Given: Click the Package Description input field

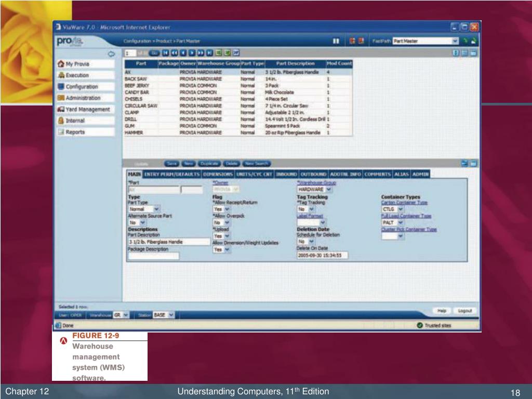Looking at the screenshot, I should point(153,256).
